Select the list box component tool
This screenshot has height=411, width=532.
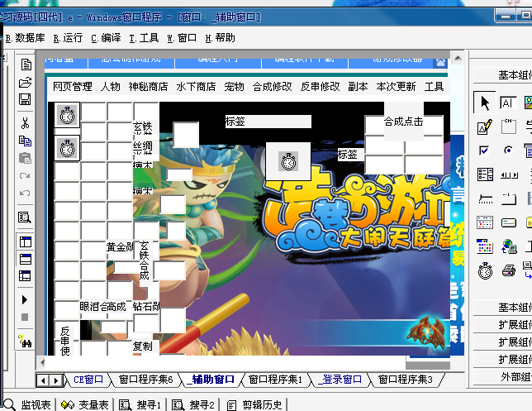click(485, 174)
